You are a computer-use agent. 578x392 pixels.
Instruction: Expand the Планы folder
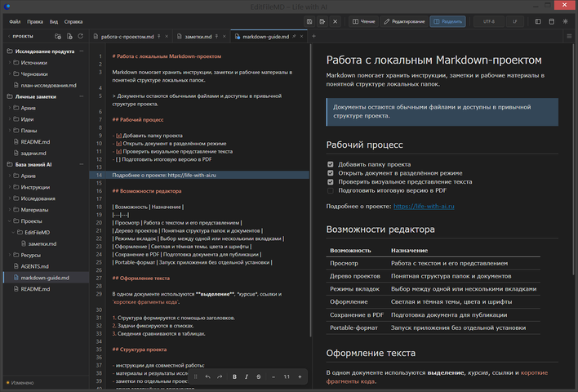coord(10,131)
